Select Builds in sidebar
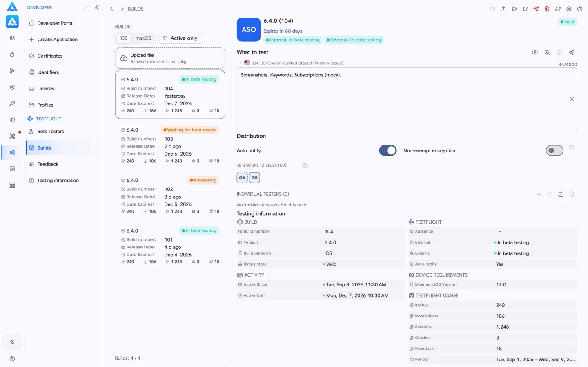Screen dimensions: 588x367 pos(63,148)
